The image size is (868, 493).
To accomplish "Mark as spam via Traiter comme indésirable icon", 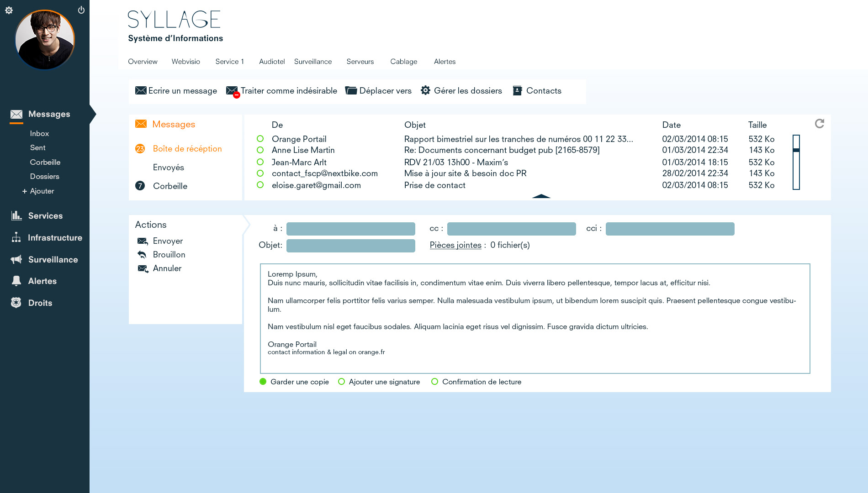I will (232, 91).
